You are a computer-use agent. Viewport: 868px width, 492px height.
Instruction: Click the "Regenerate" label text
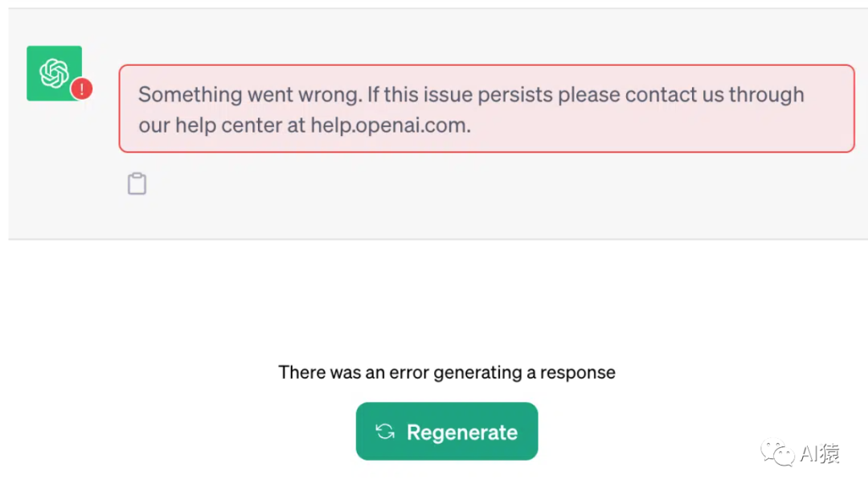pyautogui.click(x=462, y=433)
